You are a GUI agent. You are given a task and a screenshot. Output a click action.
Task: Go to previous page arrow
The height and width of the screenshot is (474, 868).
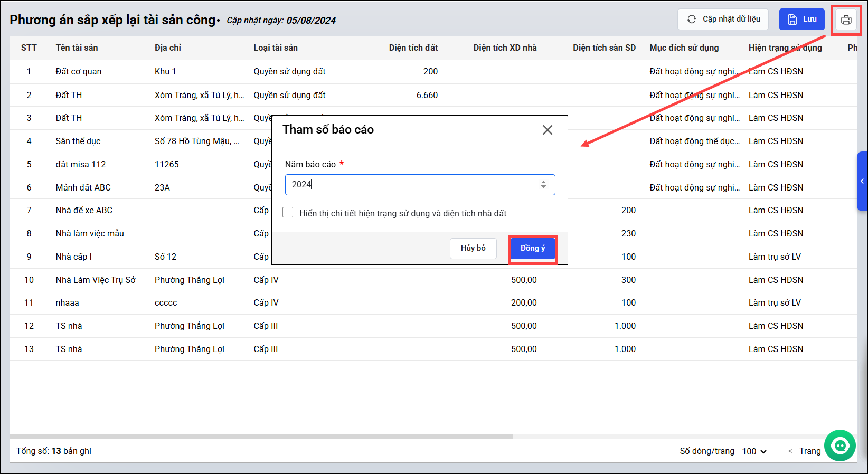click(790, 451)
